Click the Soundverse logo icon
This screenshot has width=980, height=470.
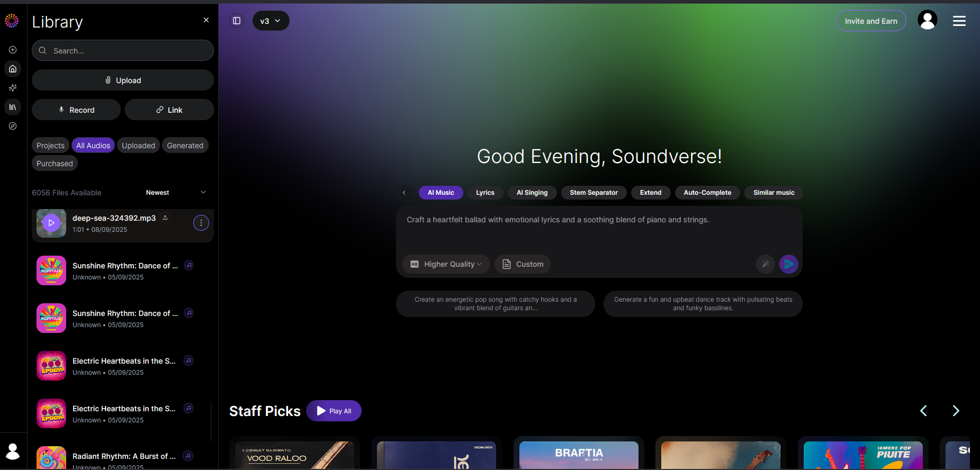(12, 21)
